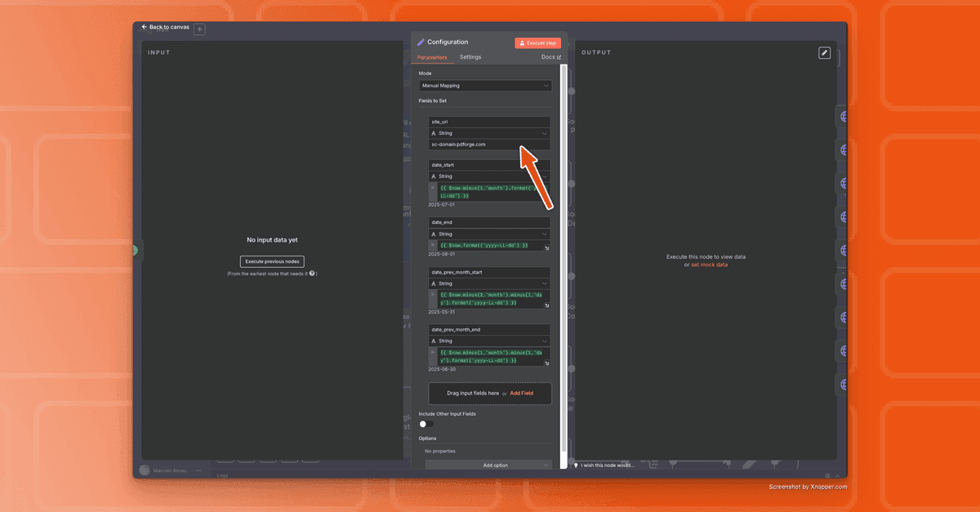Open the expression editor icon for date_prev_month_end
Image resolution: width=980 pixels, height=512 pixels.
[x=546, y=363]
